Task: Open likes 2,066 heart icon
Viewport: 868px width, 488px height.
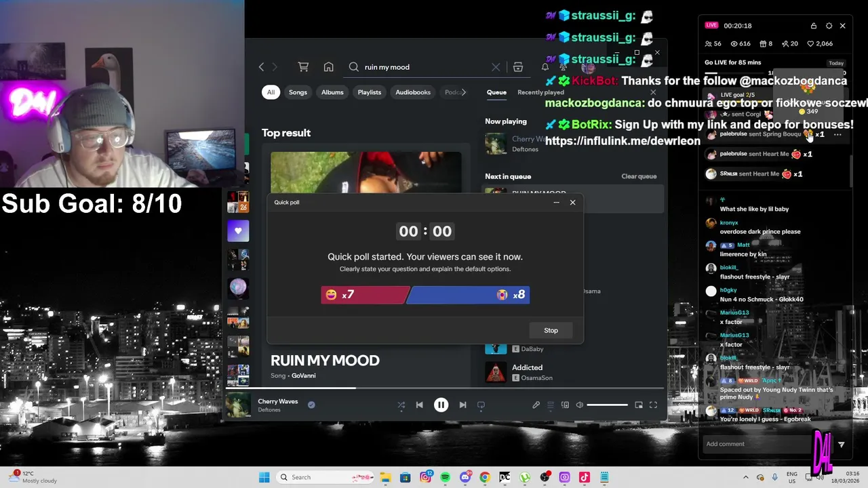Action: 810,43
